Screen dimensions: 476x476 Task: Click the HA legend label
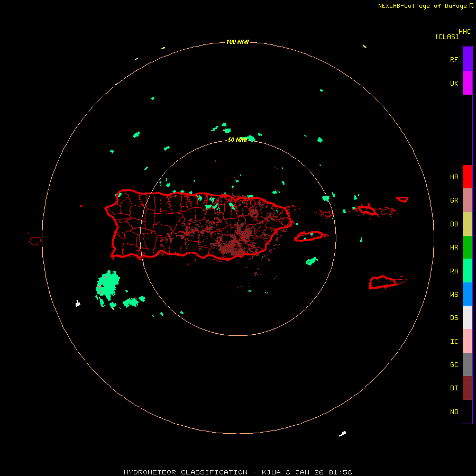[454, 177]
